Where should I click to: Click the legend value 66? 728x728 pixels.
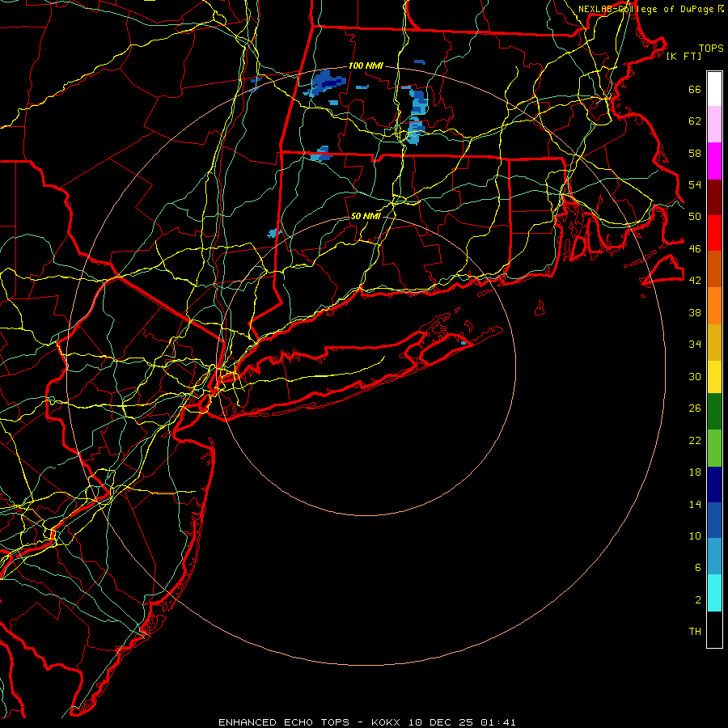click(x=695, y=89)
